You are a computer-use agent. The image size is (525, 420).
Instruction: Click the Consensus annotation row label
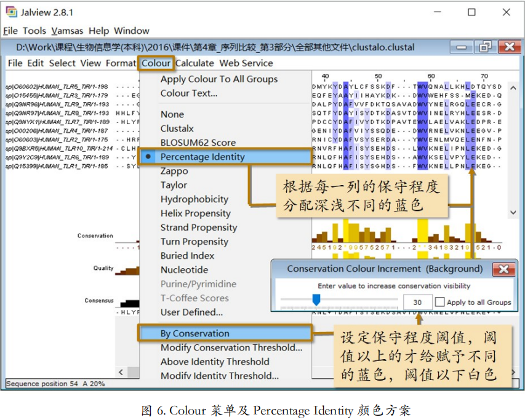98,301
